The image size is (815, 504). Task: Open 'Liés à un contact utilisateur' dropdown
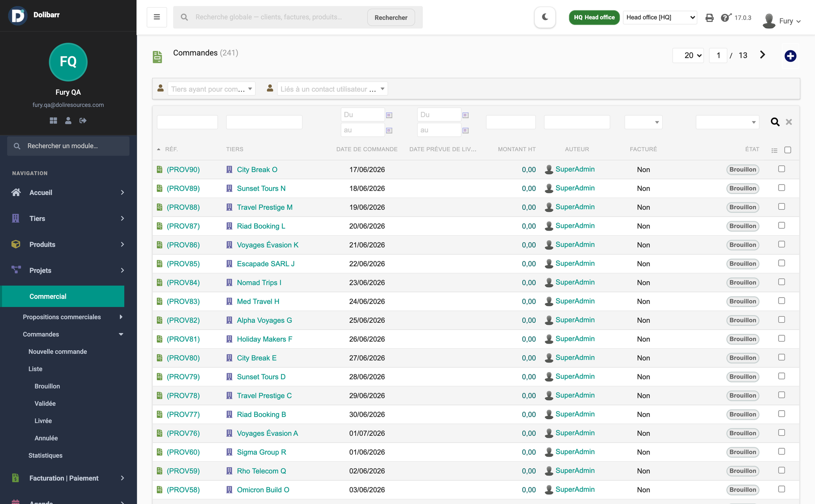pos(333,89)
